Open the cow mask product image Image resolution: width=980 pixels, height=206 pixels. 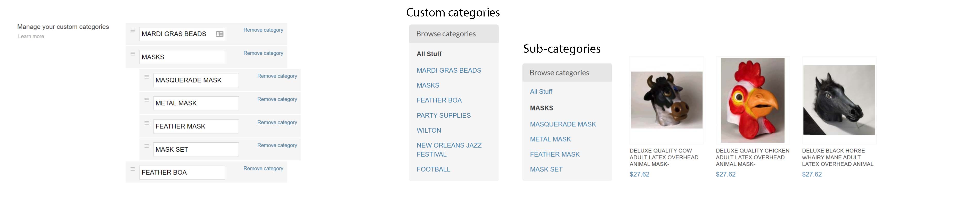click(666, 100)
